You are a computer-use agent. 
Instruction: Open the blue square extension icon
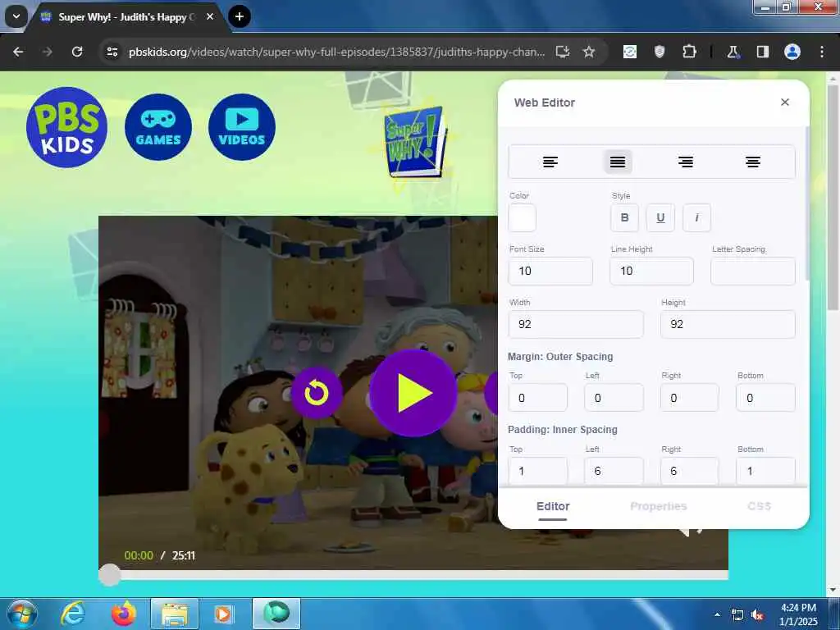[x=630, y=52]
